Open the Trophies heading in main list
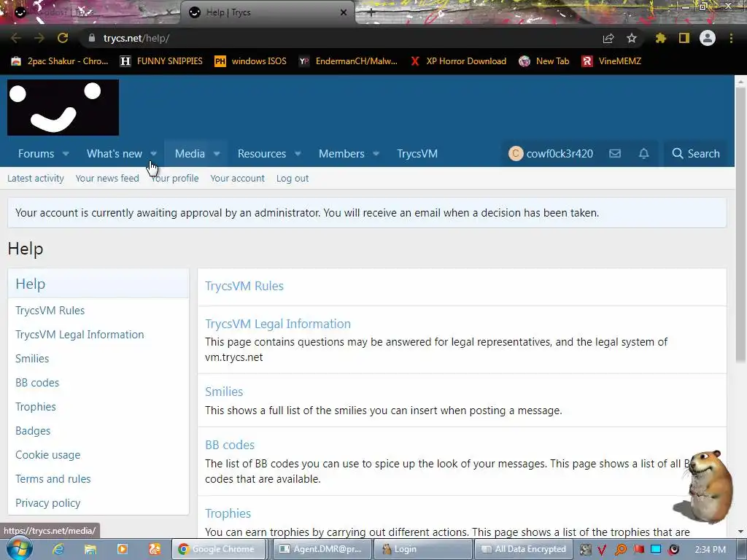The width and height of the screenshot is (747, 560). pyautogui.click(x=228, y=513)
